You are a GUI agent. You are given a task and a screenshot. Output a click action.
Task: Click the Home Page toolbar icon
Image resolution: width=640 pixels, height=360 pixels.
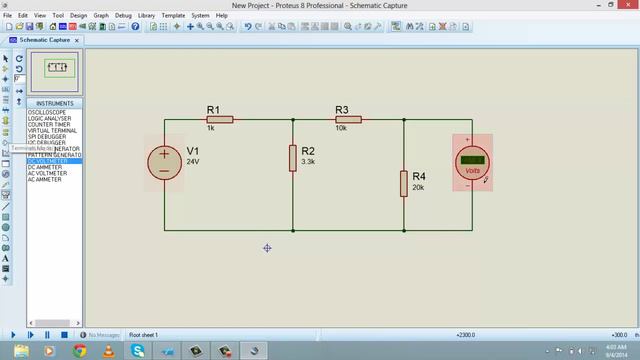(x=53, y=27)
